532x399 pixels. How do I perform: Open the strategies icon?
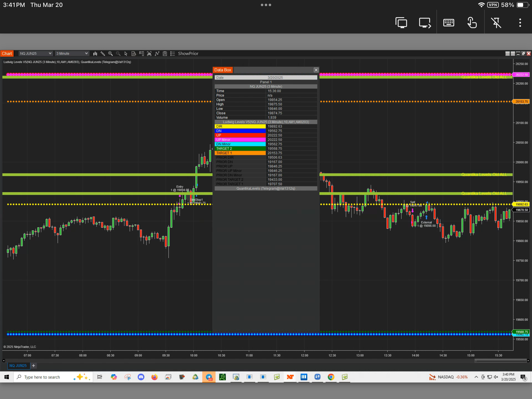[x=165, y=53]
